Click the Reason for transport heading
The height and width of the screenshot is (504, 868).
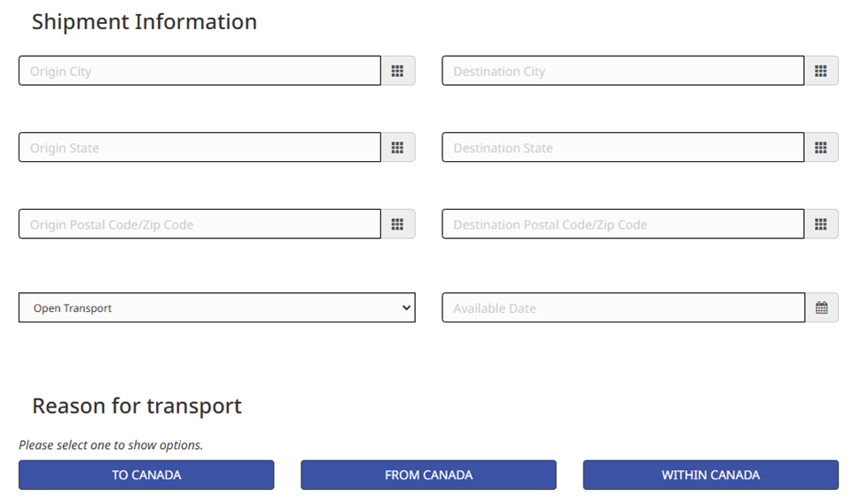pyautogui.click(x=137, y=407)
